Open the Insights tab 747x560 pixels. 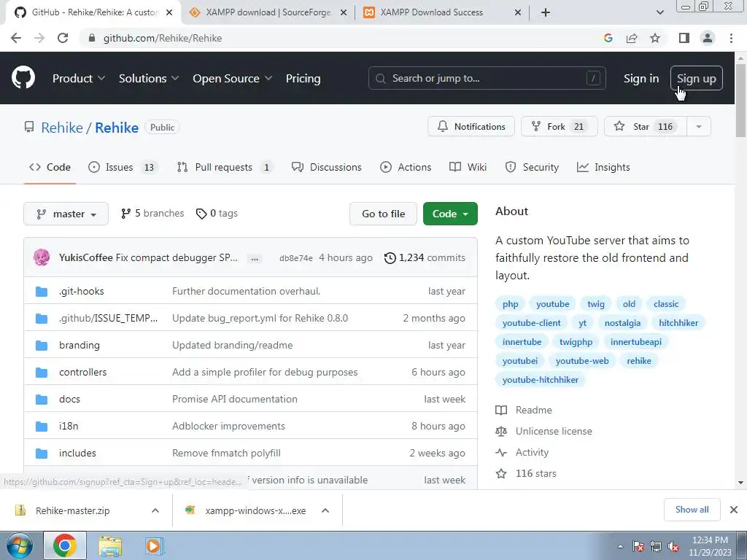coord(603,167)
